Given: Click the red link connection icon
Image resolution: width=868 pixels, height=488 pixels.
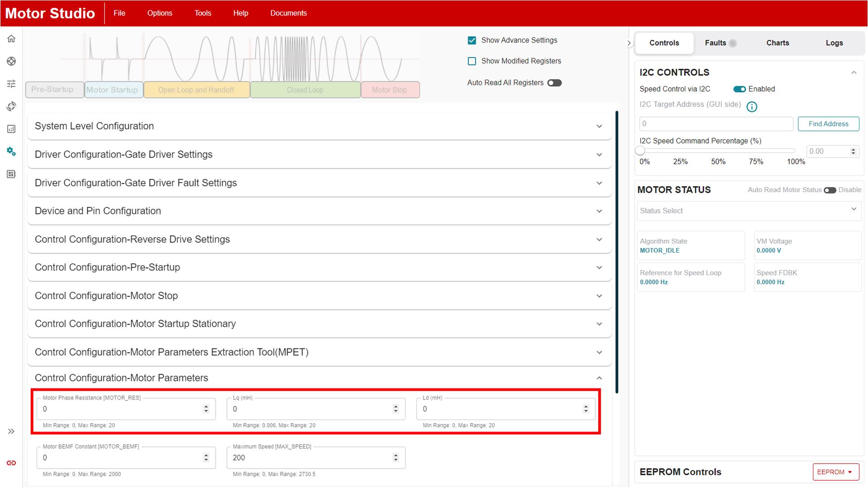Looking at the screenshot, I should (11, 463).
